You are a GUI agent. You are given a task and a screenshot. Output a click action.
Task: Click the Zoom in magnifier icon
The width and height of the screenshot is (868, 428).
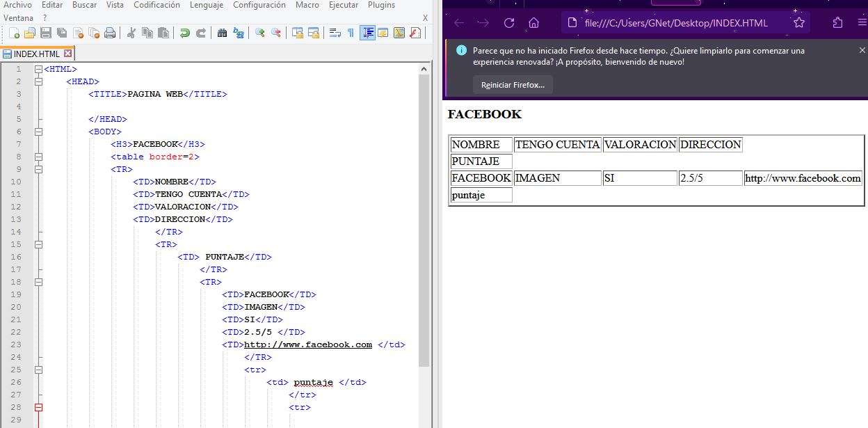point(260,33)
